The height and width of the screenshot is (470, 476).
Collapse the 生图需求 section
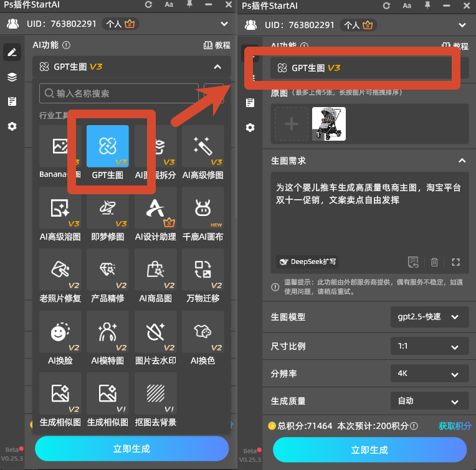point(462,161)
